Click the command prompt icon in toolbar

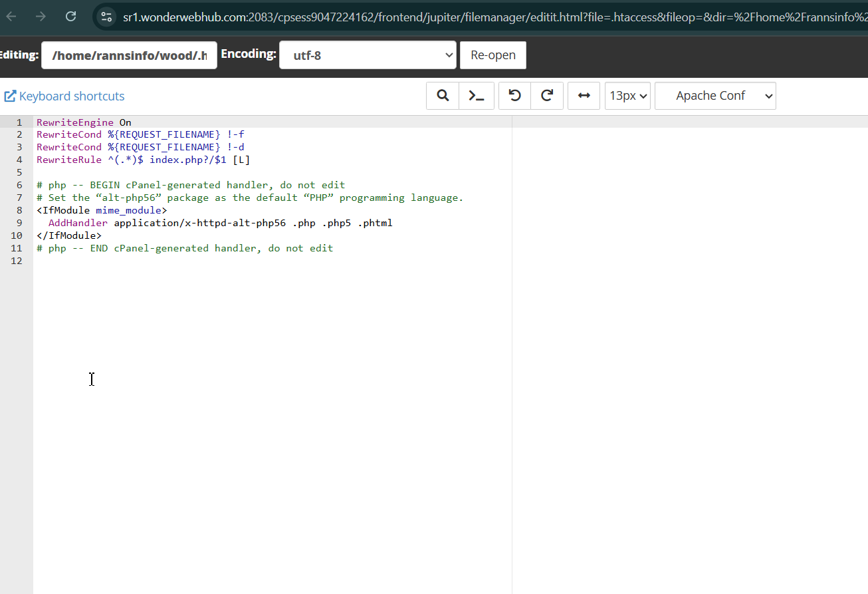477,96
